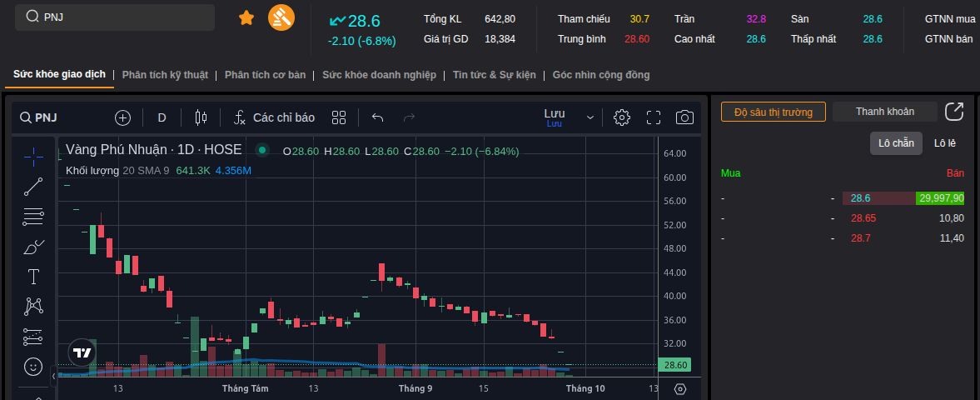The height and width of the screenshot is (400, 980).
Task: Click the Tháng 9 date axis label
Action: (415, 388)
